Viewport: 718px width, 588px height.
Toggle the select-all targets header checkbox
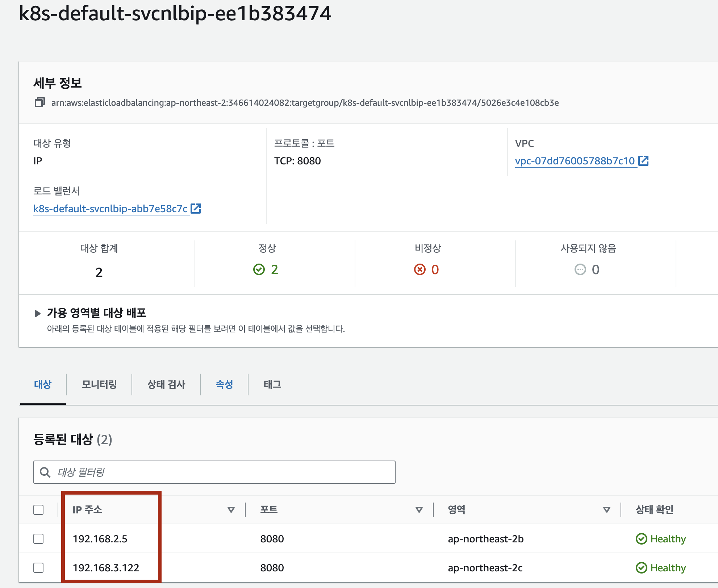pyautogui.click(x=38, y=510)
